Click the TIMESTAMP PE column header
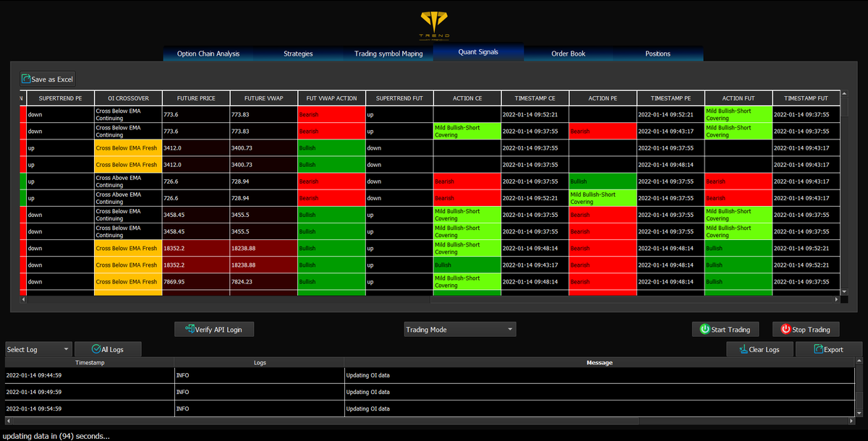This screenshot has height=441, width=868. [671, 98]
